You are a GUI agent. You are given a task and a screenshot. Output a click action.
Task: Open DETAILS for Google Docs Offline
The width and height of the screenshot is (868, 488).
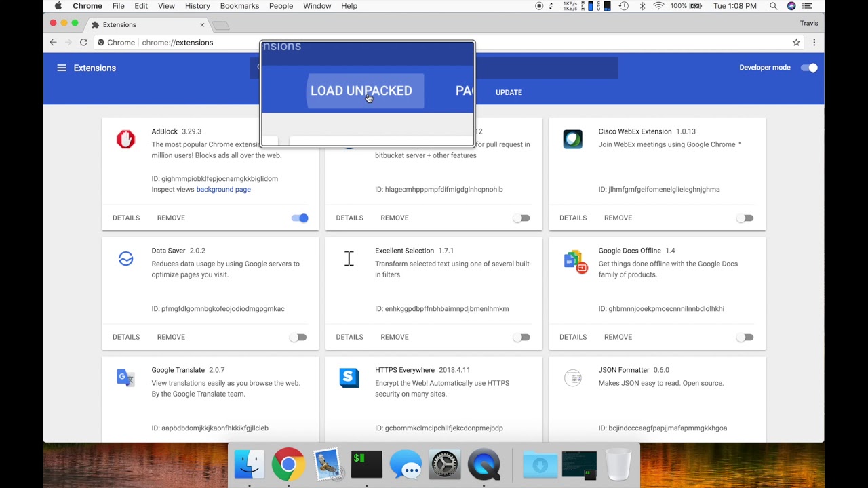point(573,337)
